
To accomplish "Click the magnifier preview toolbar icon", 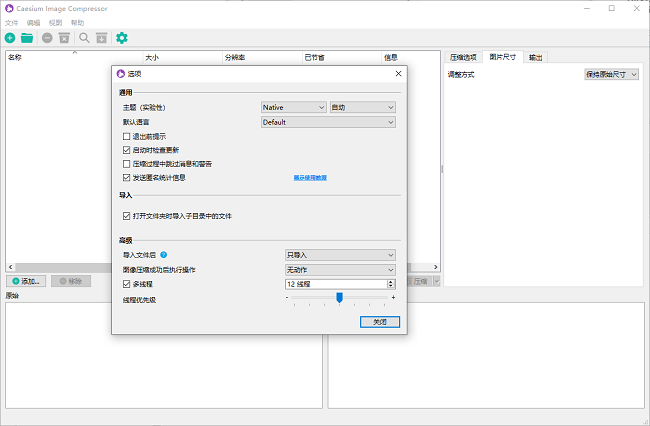I will click(84, 38).
